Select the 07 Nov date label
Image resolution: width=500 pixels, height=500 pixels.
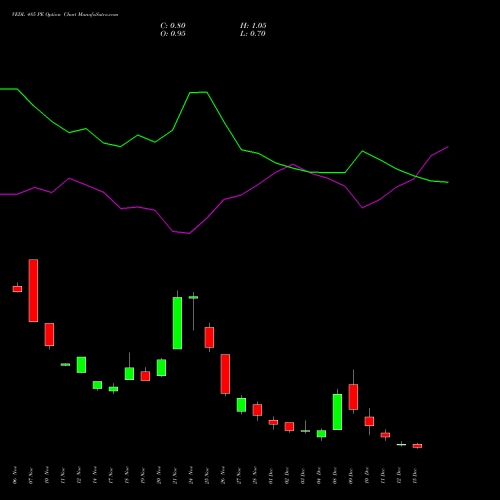point(31,475)
